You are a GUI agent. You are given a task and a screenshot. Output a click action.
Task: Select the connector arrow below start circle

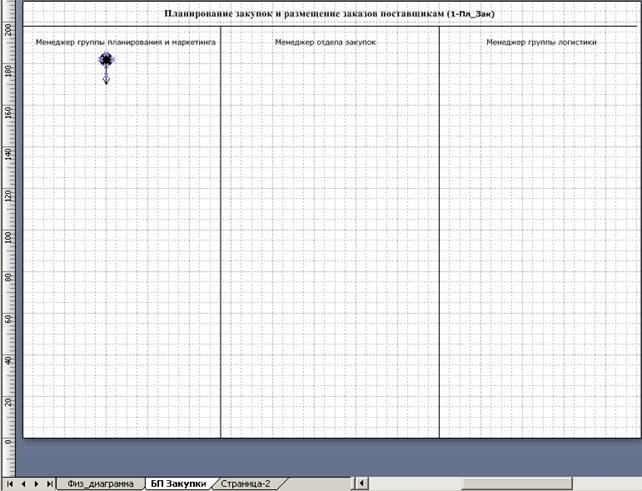106,76
